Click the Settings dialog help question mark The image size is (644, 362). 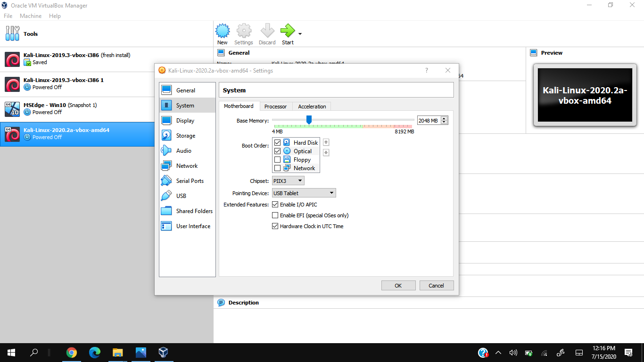tap(427, 70)
